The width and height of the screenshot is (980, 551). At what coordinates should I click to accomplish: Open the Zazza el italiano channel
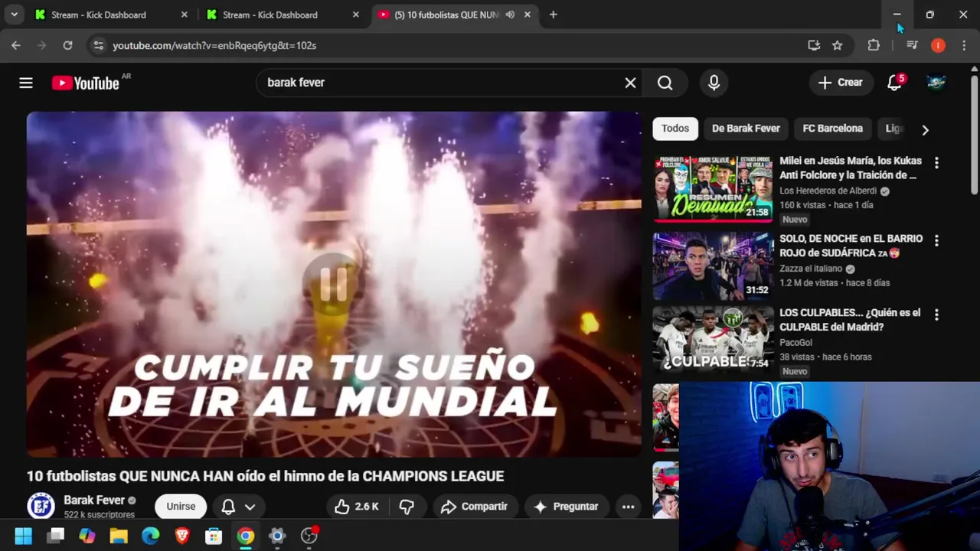pos(811,269)
